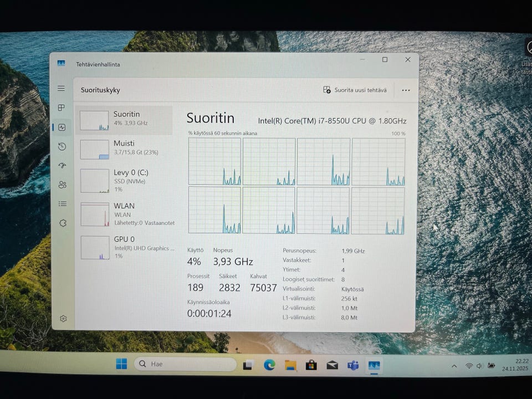Select the Levy 0 (C:) disk entry

point(124,181)
